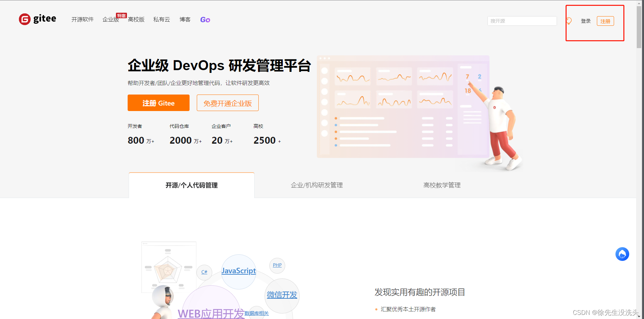Click the lightbulb icon near login
Viewport: 644px width, 319px height.
point(569,21)
